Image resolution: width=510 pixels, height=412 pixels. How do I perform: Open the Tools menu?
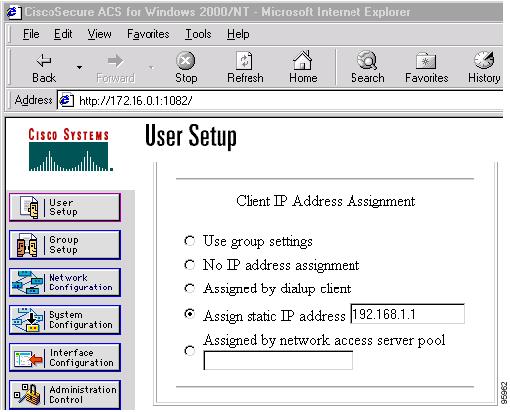click(198, 34)
